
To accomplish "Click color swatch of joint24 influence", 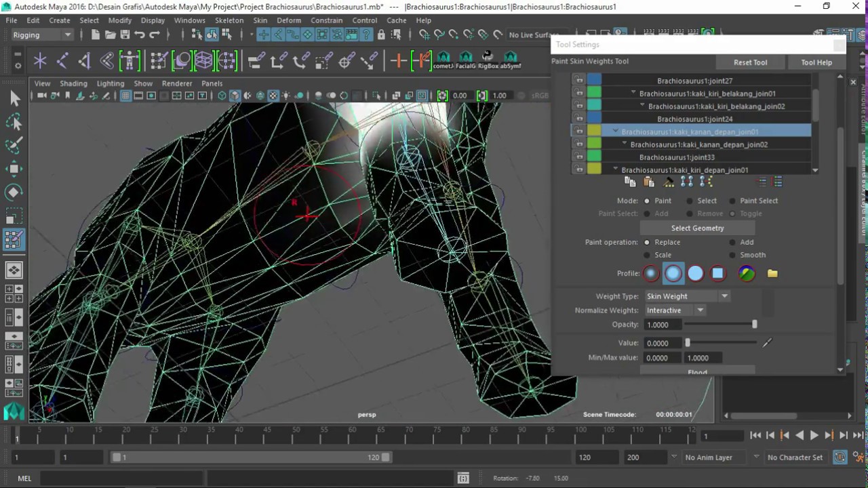I will pyautogui.click(x=595, y=119).
